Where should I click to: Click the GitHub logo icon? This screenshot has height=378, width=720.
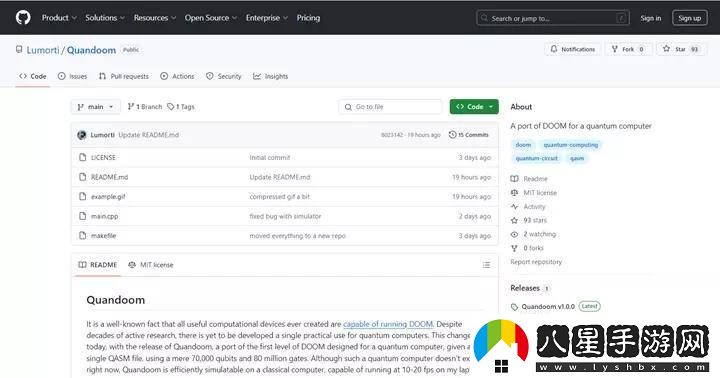23,18
